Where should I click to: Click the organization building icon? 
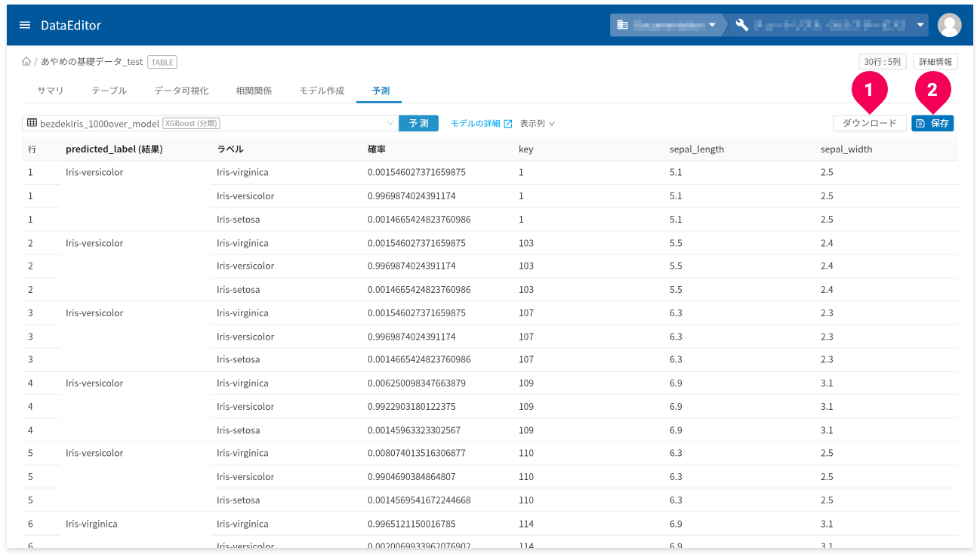point(622,25)
